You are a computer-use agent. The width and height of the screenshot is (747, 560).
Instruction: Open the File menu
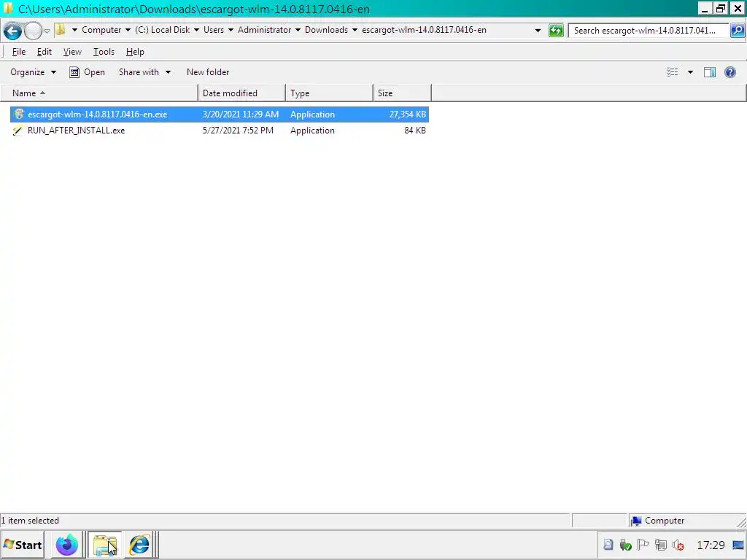click(19, 52)
